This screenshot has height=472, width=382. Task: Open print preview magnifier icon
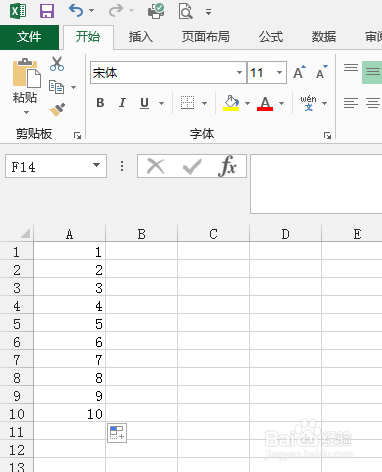point(185,11)
